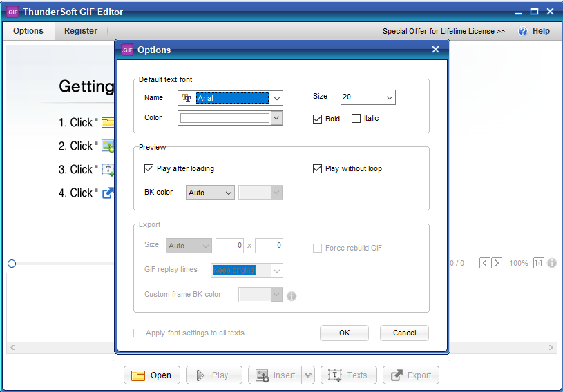
Task: Open the font Size dropdown showing 20
Action: [389, 97]
